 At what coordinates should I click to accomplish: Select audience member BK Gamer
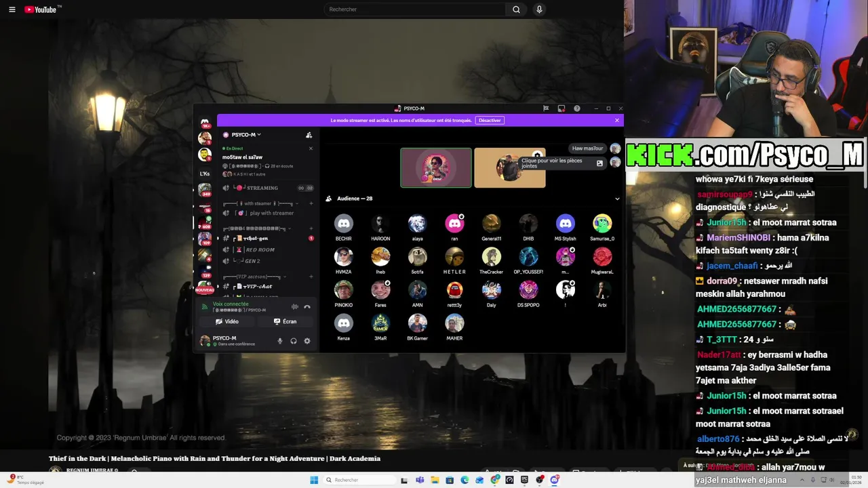417,327
